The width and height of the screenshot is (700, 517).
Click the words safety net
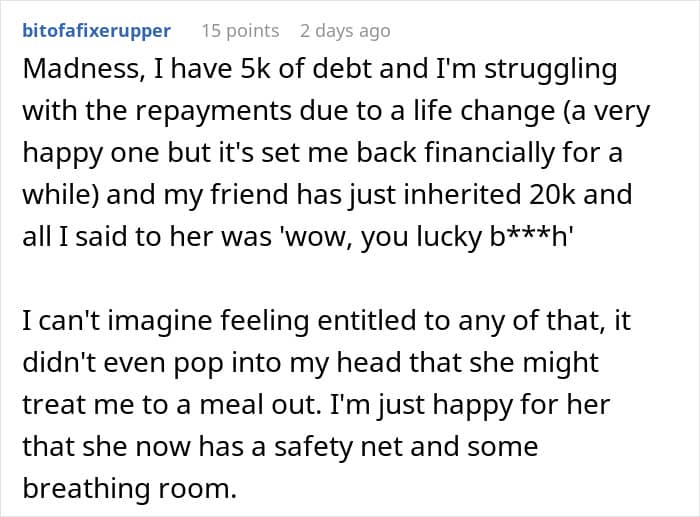(x=338, y=446)
